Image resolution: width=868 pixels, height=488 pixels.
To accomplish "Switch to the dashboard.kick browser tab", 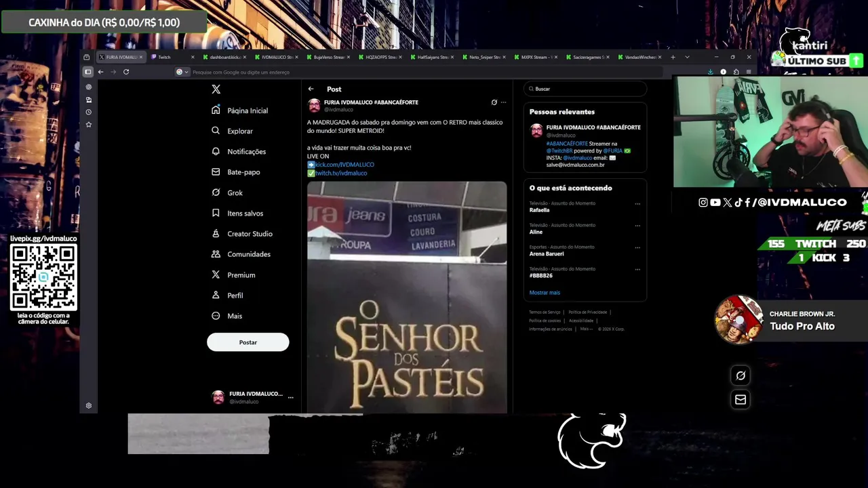I will (x=223, y=57).
